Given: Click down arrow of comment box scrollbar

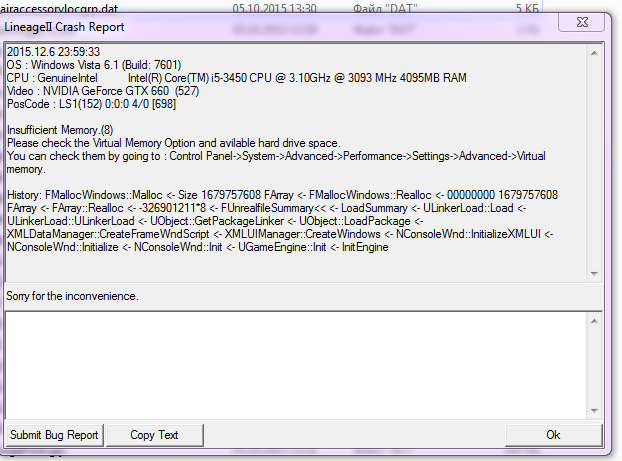Looking at the screenshot, I should (x=594, y=411).
